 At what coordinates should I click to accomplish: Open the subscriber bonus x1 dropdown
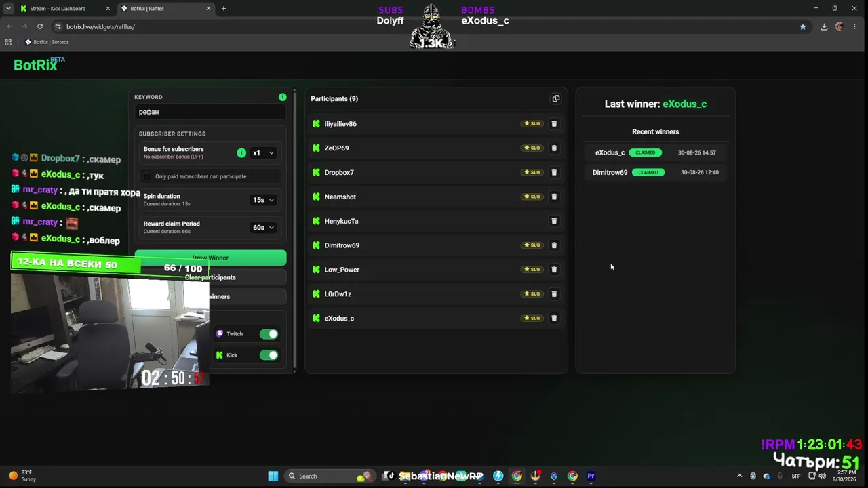[x=263, y=153]
